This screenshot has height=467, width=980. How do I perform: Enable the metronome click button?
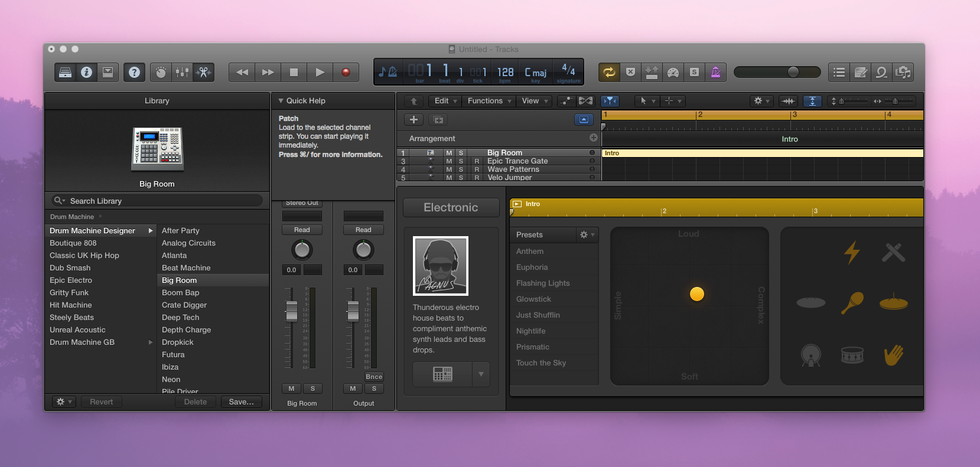tap(715, 72)
